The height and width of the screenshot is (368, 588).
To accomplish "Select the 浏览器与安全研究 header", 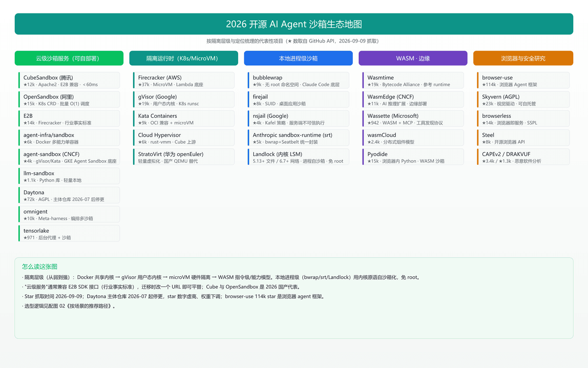I will click(523, 58).
